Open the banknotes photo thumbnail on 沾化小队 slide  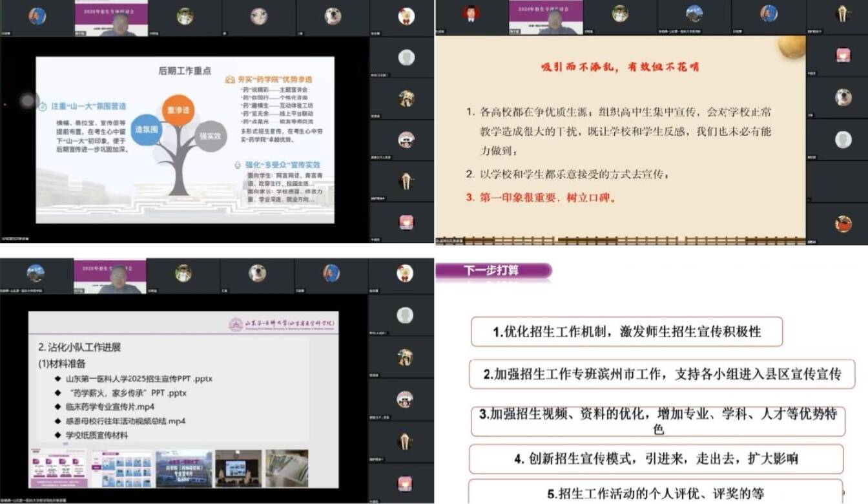click(287, 468)
